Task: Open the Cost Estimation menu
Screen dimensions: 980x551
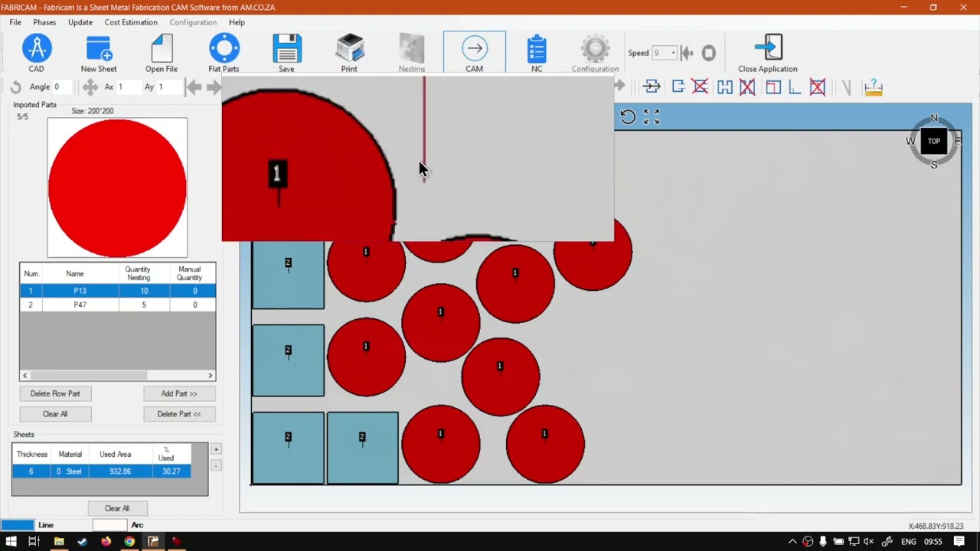Action: coord(131,22)
